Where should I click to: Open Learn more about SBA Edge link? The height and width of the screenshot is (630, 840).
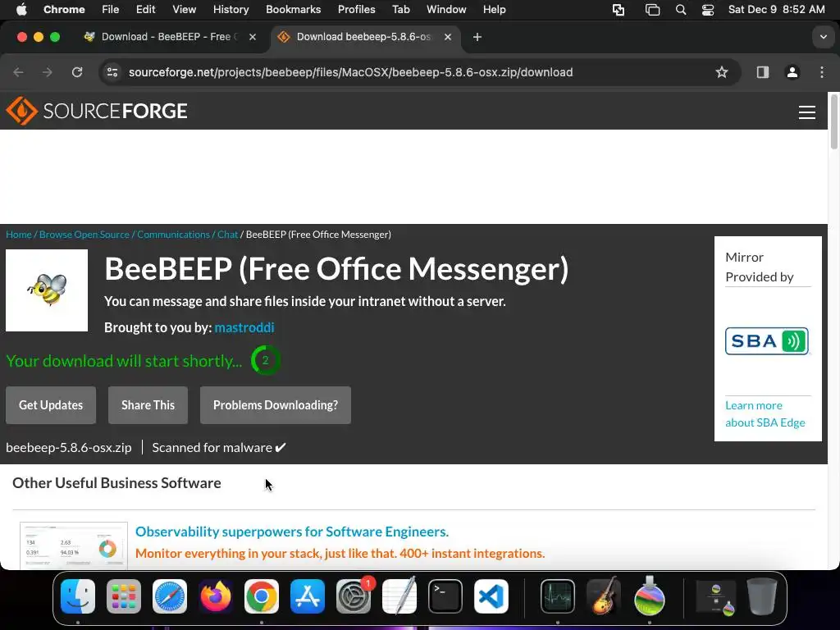[x=765, y=414]
